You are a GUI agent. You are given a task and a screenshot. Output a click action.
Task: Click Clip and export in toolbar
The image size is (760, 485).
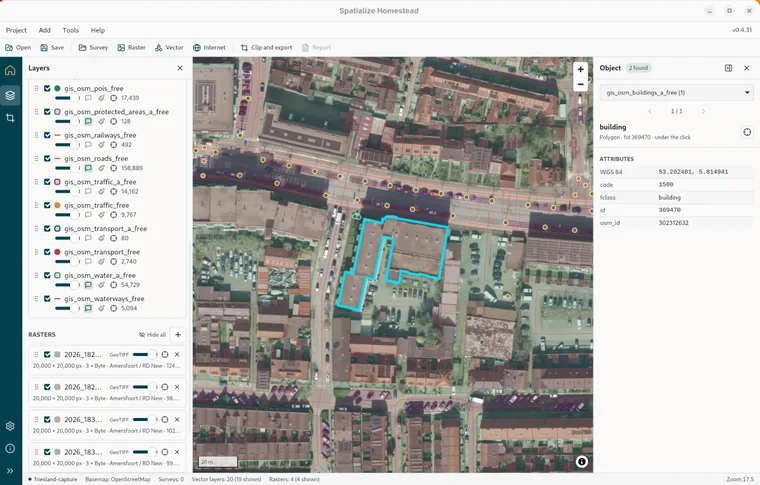coord(267,47)
